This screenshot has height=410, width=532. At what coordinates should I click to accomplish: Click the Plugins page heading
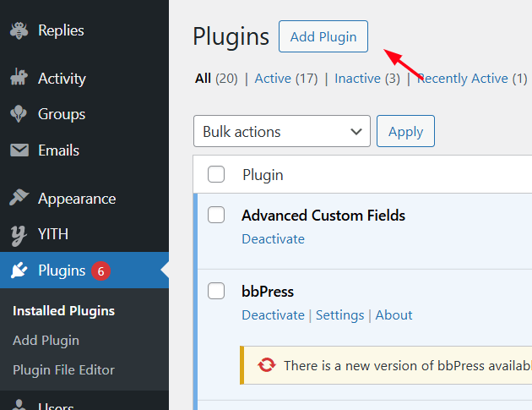point(231,36)
